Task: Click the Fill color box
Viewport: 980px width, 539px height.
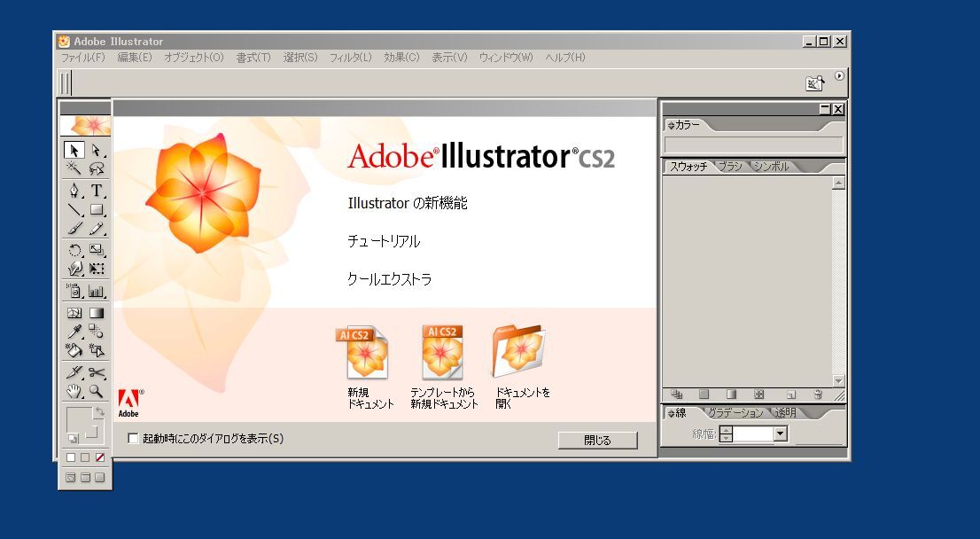Action: click(79, 420)
